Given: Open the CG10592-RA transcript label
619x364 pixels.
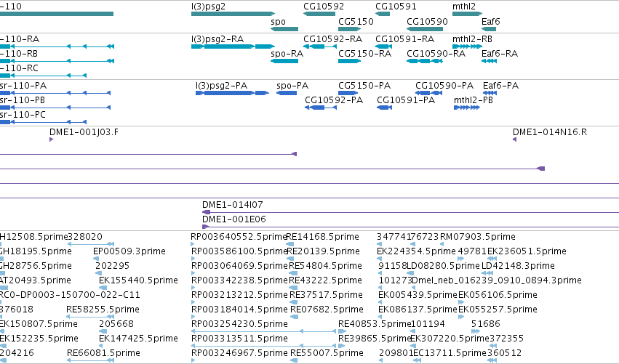Looking at the screenshot, I should click(332, 39).
